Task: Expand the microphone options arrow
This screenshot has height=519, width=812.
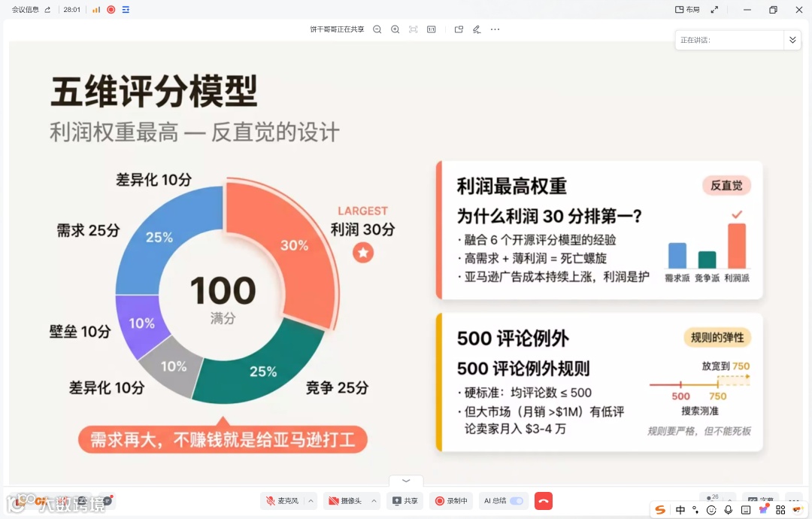Action: point(311,501)
